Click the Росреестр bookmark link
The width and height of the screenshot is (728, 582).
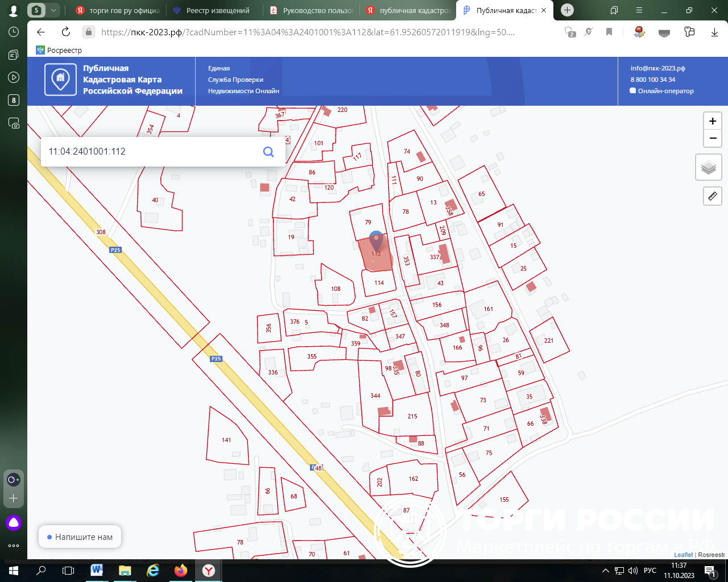tap(59, 50)
